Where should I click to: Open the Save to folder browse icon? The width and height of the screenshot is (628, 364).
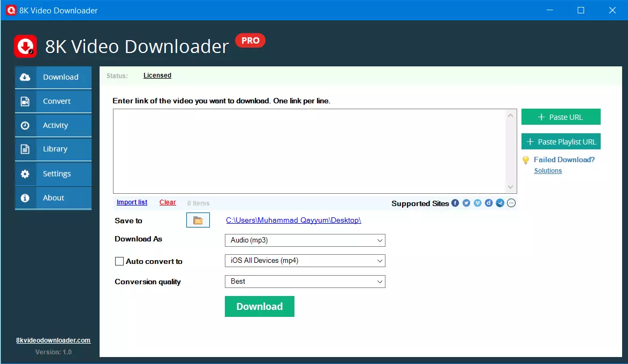pos(198,220)
